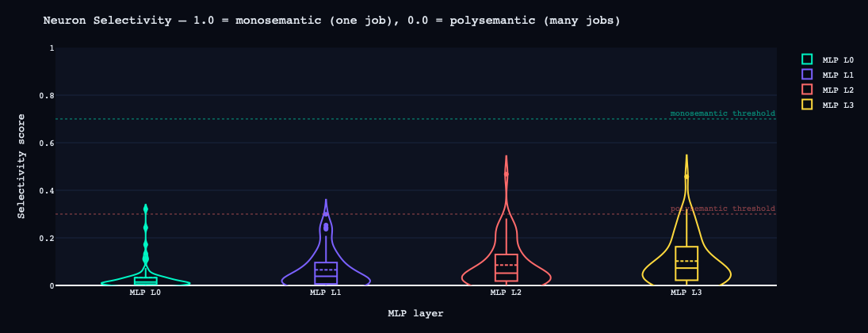The height and width of the screenshot is (333, 868).
Task: Select the MLP L3 x-axis tick label
Action: point(686,293)
